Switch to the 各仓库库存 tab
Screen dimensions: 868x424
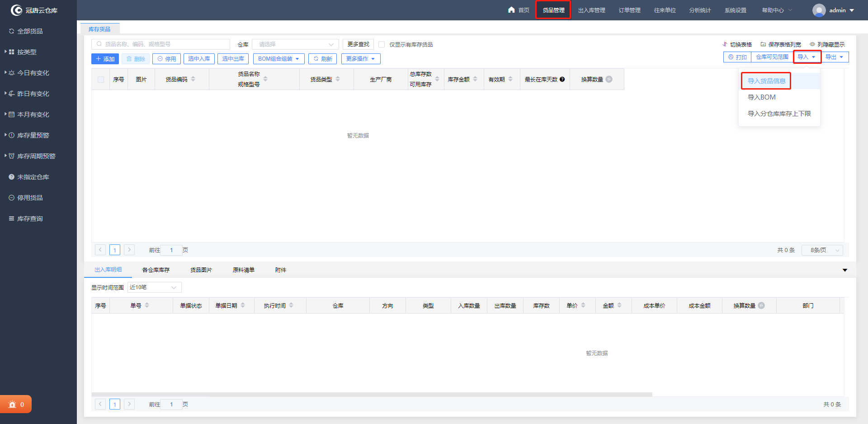pos(156,270)
